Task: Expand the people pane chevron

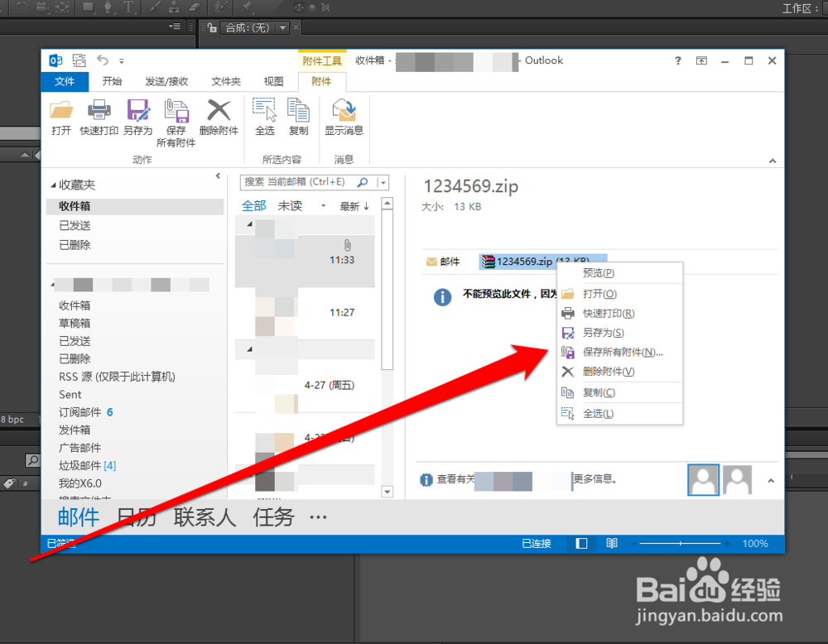Action: (771, 481)
